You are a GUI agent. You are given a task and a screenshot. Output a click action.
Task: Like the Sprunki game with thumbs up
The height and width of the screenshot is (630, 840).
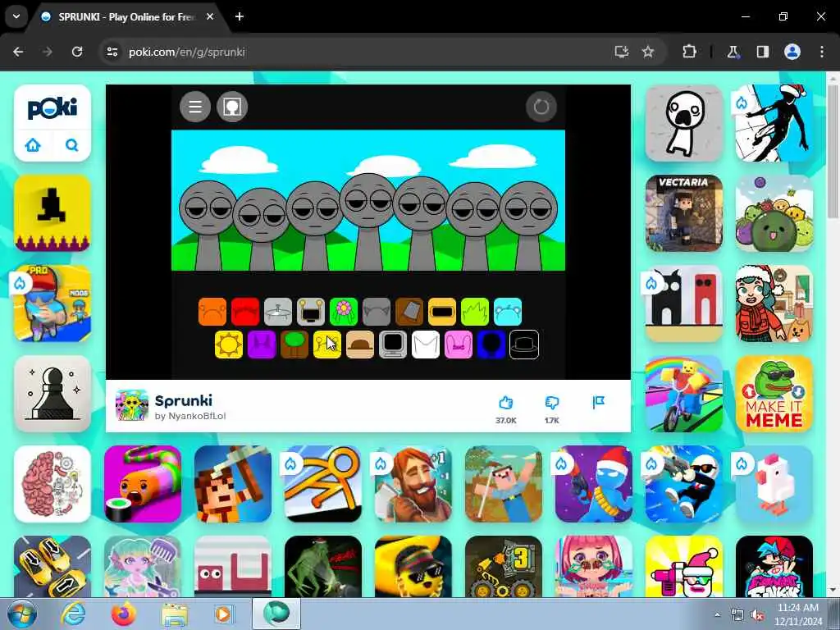505,403
